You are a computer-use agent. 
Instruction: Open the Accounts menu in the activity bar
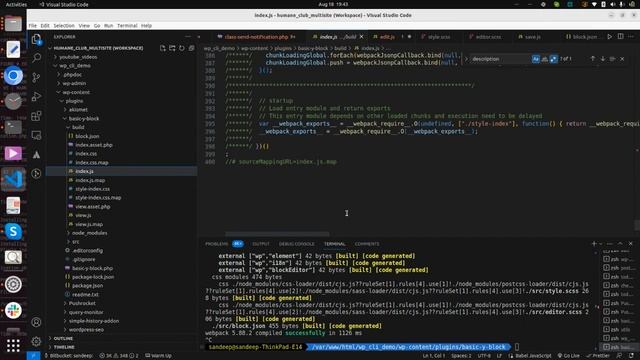[x=36, y=322]
